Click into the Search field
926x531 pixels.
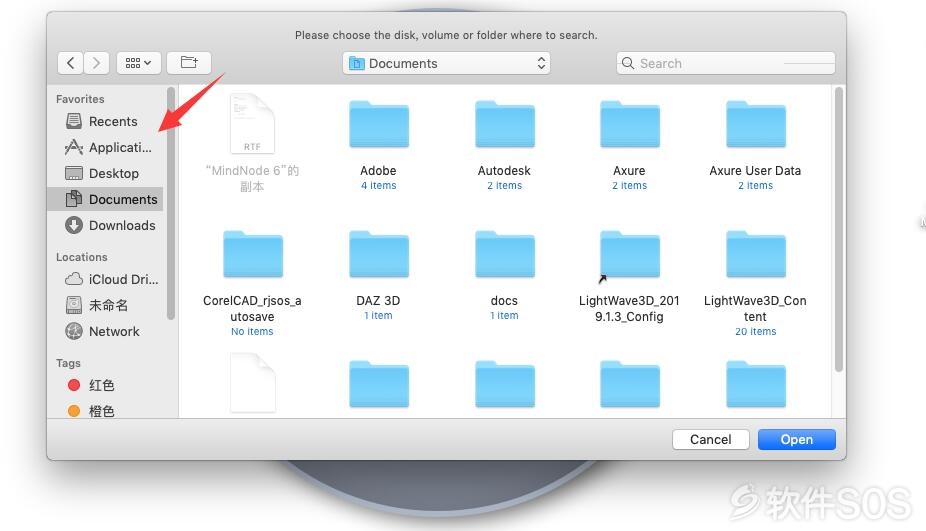point(726,63)
